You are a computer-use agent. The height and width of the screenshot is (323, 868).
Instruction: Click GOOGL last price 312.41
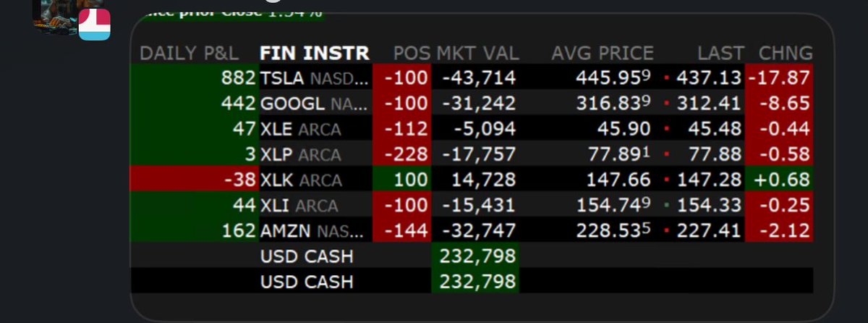point(710,103)
